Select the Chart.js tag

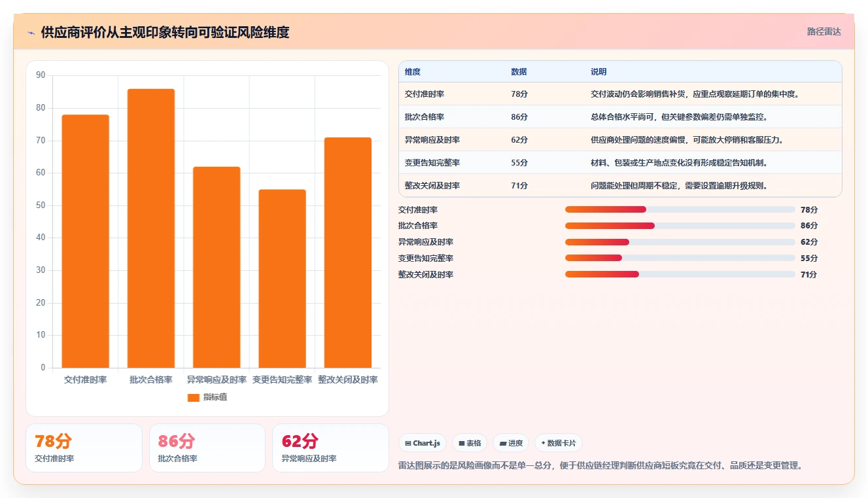click(x=423, y=443)
